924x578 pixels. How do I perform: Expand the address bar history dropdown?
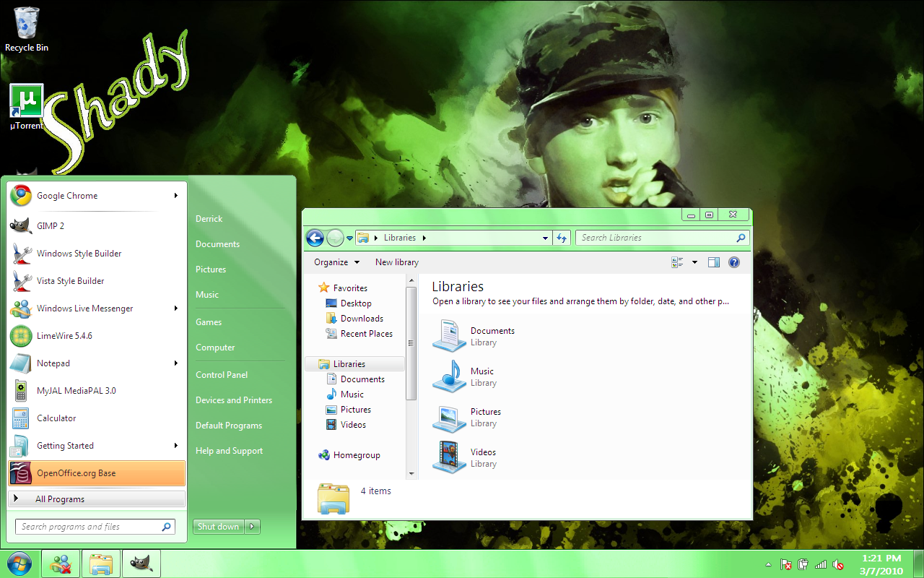click(545, 237)
